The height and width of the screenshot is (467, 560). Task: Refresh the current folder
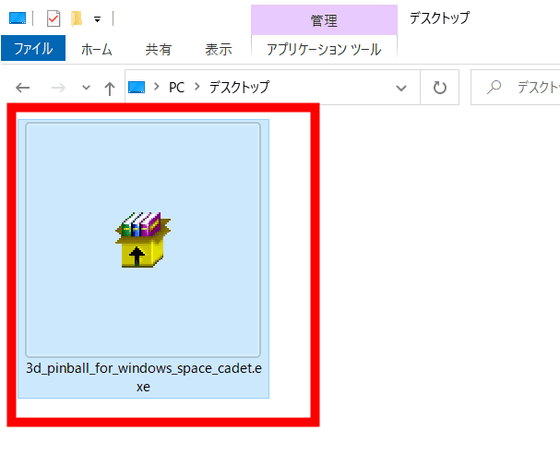440,87
